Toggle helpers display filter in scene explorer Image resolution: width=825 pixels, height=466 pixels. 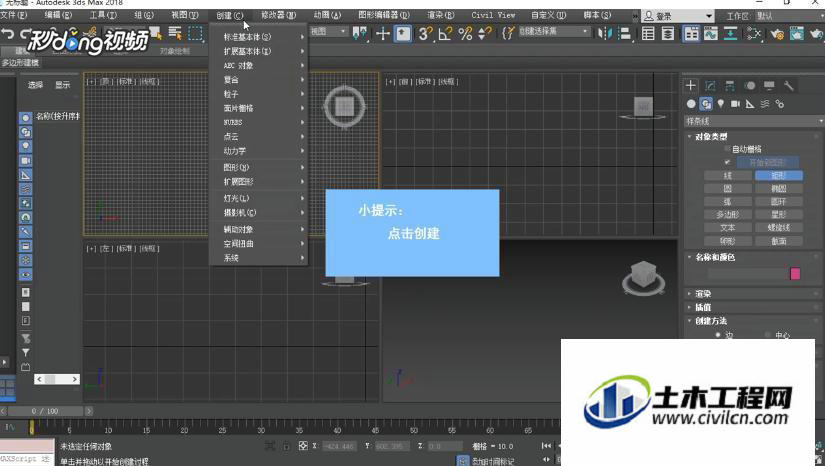tap(25, 175)
